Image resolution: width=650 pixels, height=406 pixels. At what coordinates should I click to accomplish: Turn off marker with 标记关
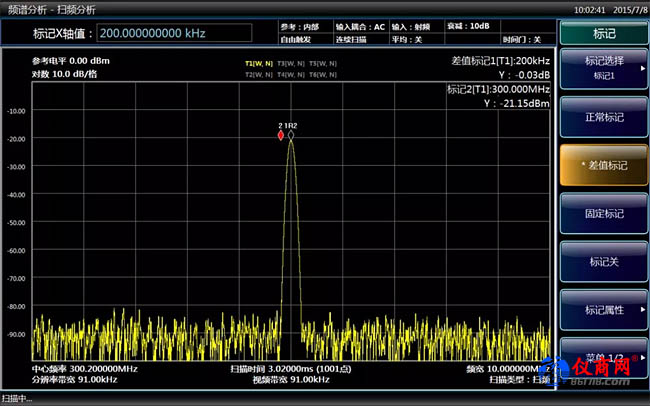[604, 261]
